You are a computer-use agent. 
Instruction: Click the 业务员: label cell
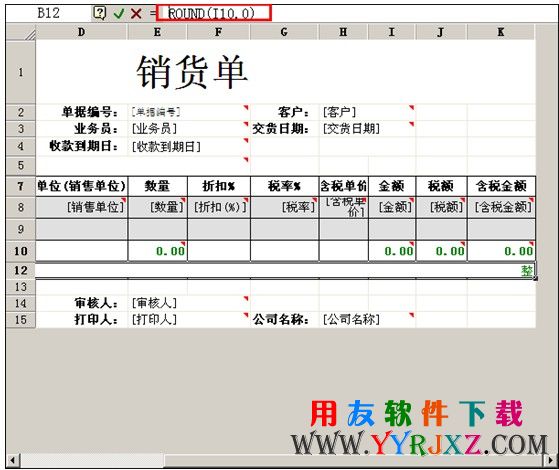coord(82,129)
